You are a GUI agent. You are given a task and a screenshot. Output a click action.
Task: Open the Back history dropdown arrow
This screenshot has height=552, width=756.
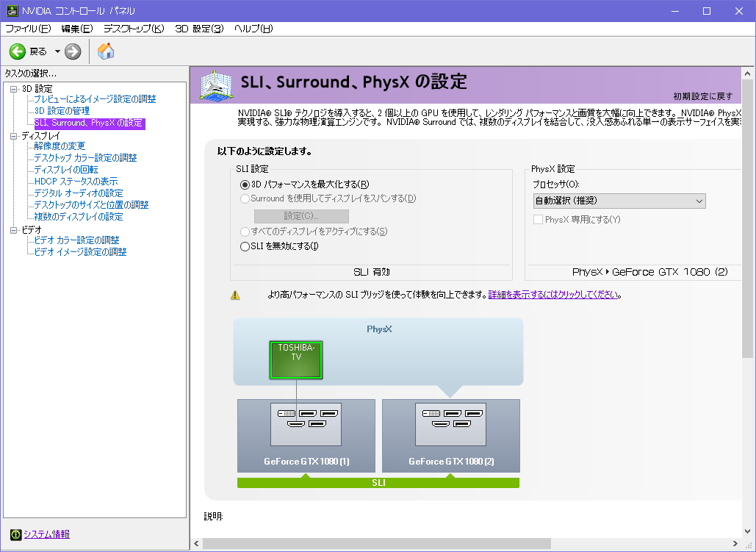pyautogui.click(x=57, y=51)
